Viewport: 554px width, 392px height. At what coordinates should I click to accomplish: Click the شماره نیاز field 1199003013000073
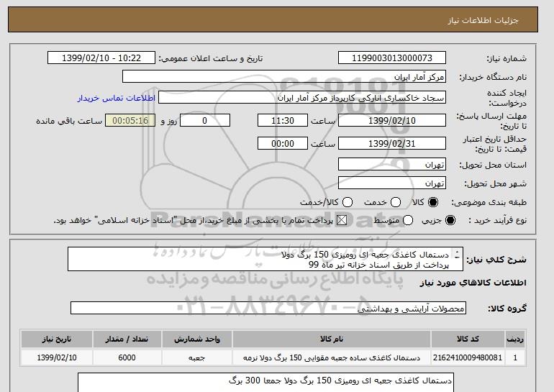click(392, 58)
